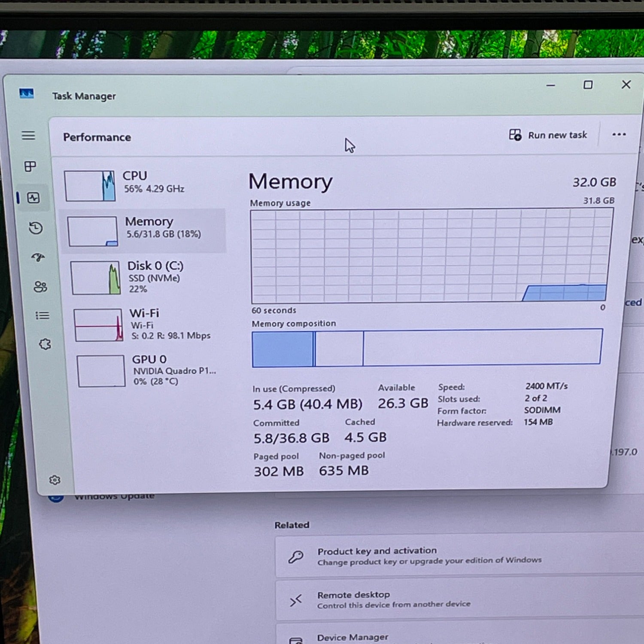
Task: Select GPU 0 NVIDIA Quadro entry
Action: tap(152, 371)
